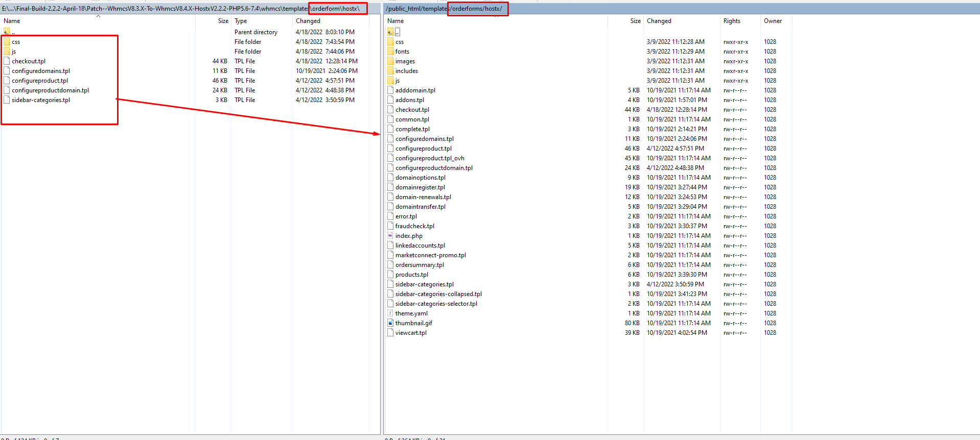Sort the remote panel by Rights column
Image resolution: width=980 pixels, height=440 pixels.
(732, 21)
